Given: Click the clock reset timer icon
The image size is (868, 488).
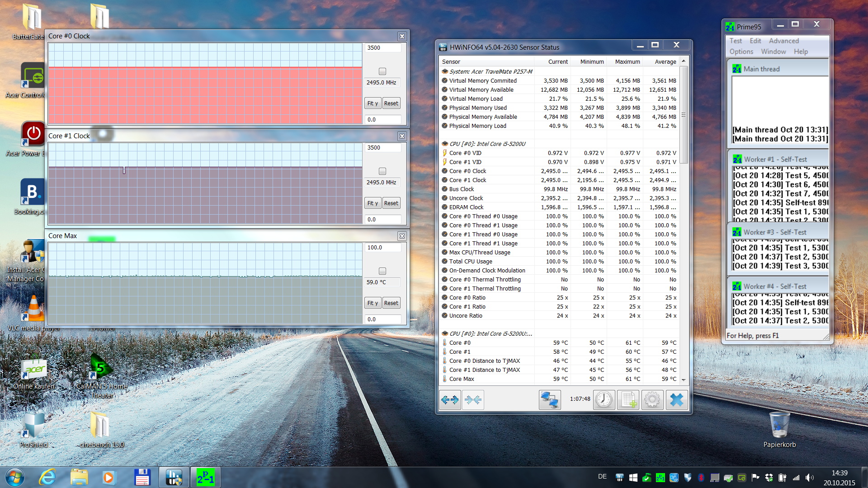Looking at the screenshot, I should pyautogui.click(x=604, y=400).
